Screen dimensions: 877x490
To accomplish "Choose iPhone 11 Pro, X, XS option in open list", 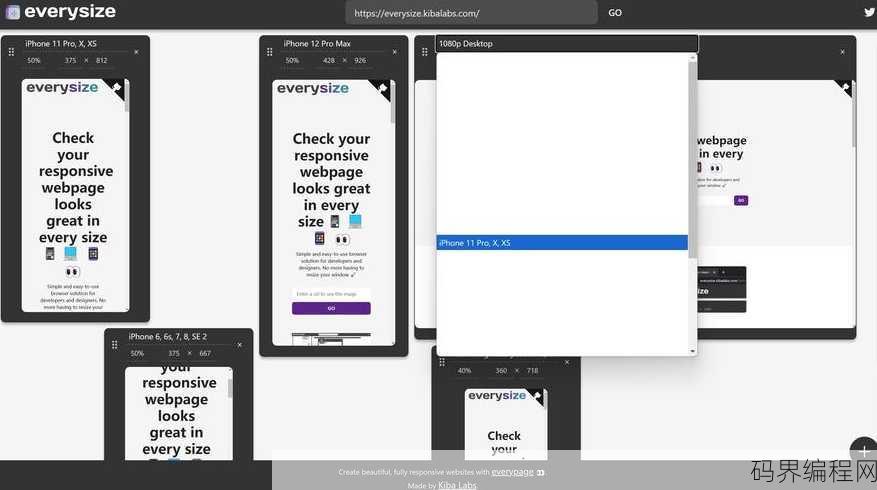I will pyautogui.click(x=562, y=243).
